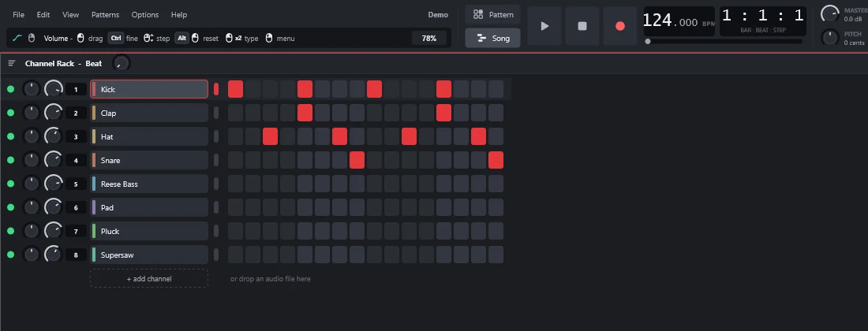The image size is (868, 331).
Task: Open the Channel Rack hamburger menu
Action: coord(12,64)
